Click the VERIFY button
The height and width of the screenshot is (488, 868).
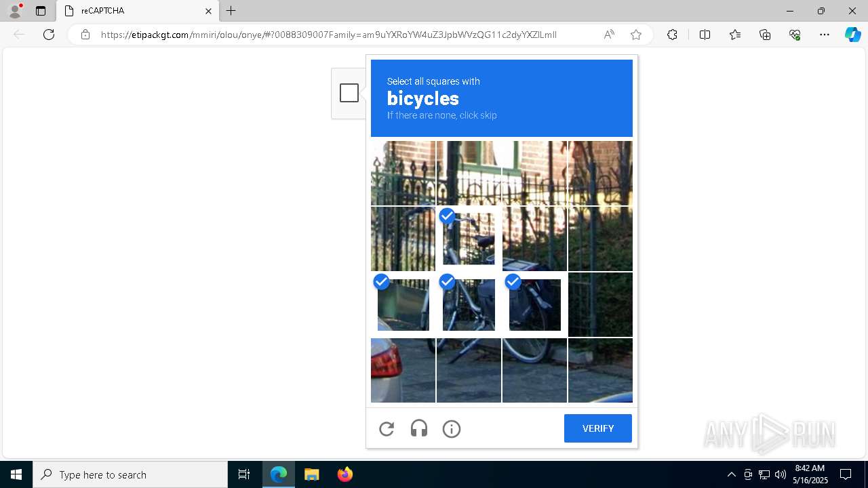598,428
